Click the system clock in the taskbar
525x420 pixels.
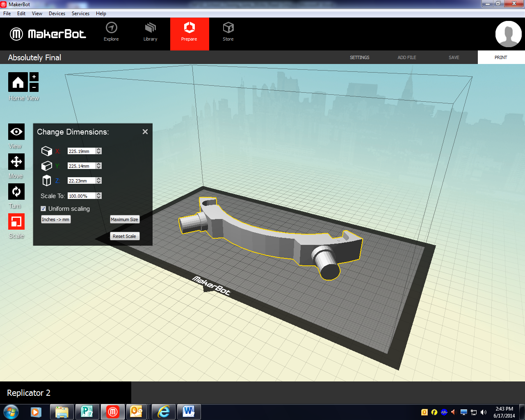(x=504, y=412)
